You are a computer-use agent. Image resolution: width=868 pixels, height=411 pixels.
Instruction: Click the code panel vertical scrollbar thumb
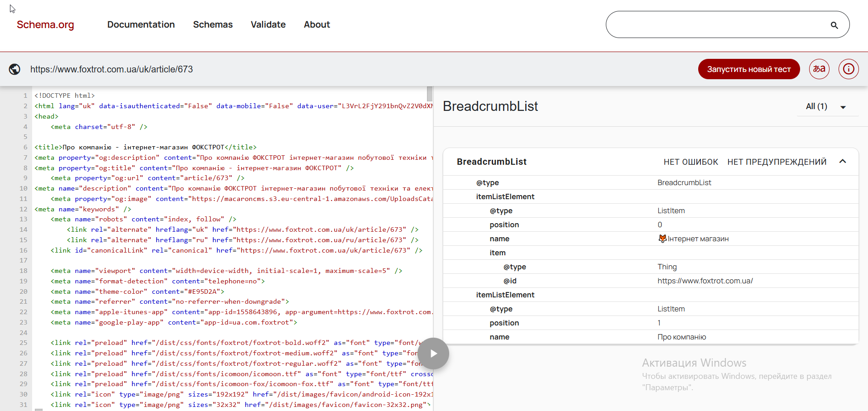[430, 94]
